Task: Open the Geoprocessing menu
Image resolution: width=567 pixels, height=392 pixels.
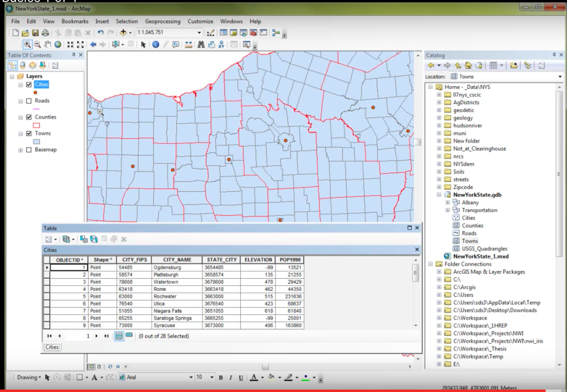Action: (162, 21)
